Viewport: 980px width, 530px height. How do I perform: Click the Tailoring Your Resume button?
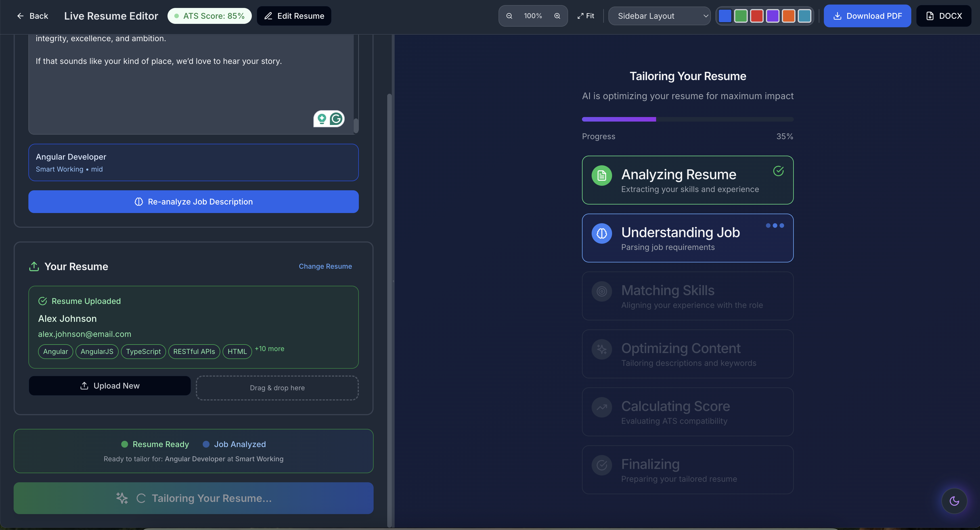click(194, 498)
